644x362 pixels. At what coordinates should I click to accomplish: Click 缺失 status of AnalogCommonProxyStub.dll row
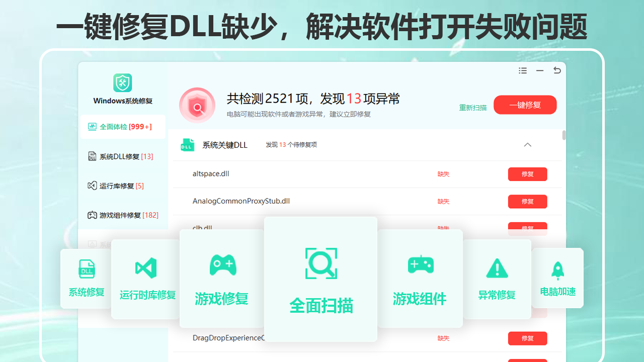[x=443, y=201]
